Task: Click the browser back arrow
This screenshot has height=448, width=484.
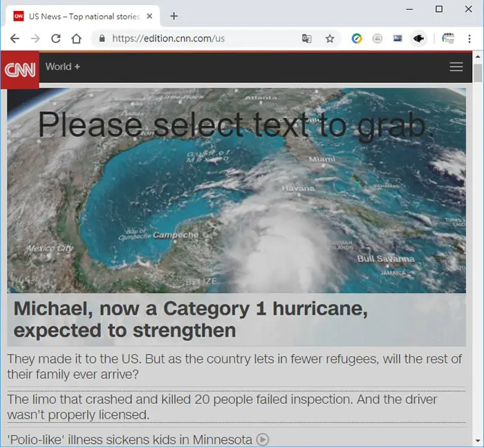Action: coord(15,39)
